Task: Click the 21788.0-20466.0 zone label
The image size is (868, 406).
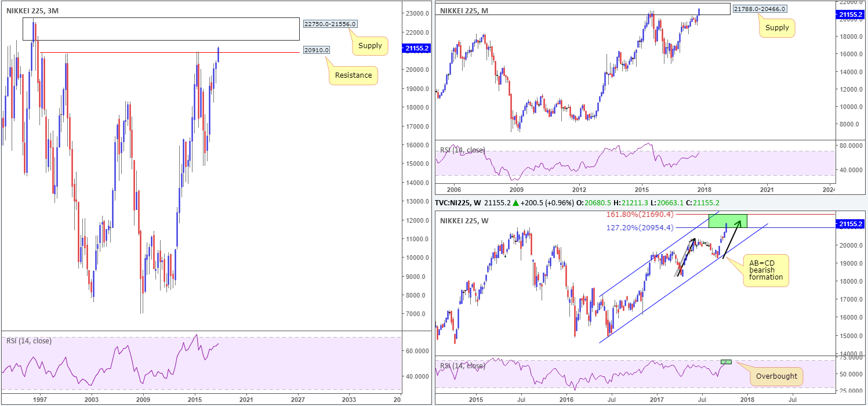Action: 760,9
